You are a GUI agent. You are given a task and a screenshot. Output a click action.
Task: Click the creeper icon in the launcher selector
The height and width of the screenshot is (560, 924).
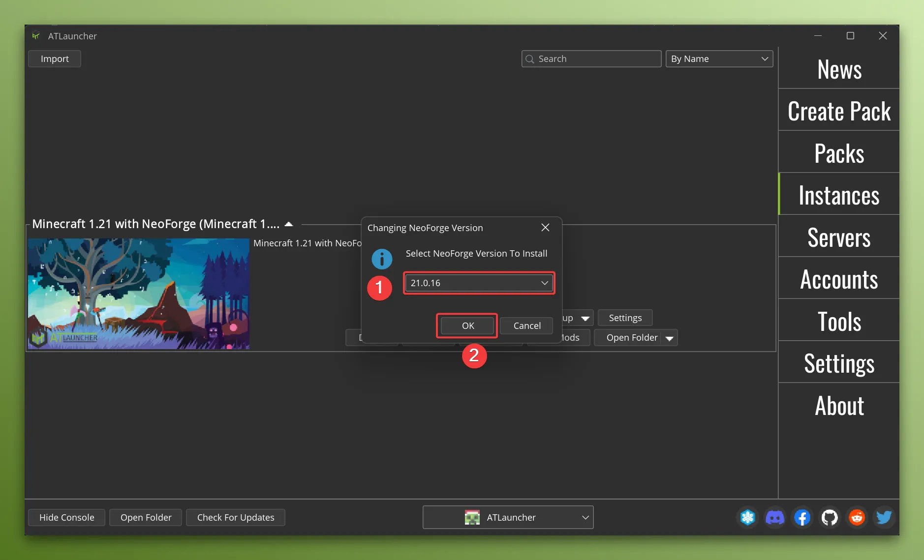[x=472, y=517]
